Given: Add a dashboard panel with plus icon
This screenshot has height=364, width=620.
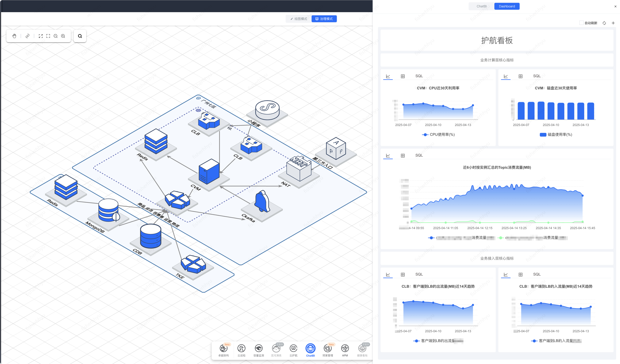Looking at the screenshot, I should pos(613,23).
